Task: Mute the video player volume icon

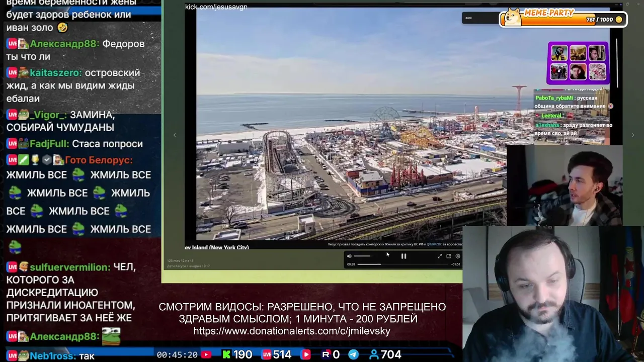Action: 349,256
